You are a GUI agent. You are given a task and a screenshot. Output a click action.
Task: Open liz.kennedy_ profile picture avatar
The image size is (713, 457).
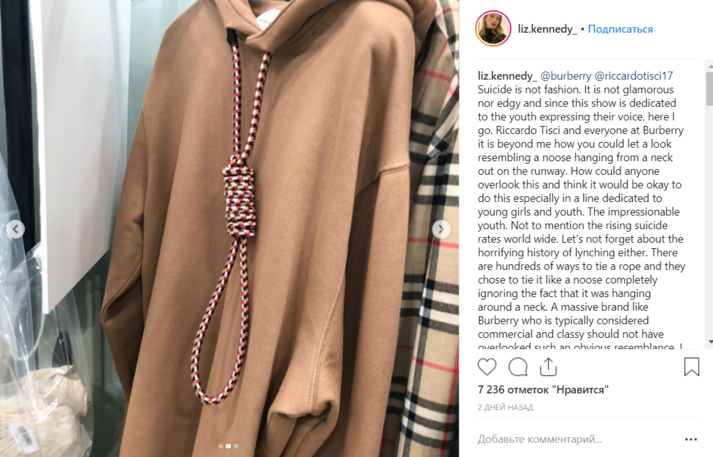tap(493, 29)
